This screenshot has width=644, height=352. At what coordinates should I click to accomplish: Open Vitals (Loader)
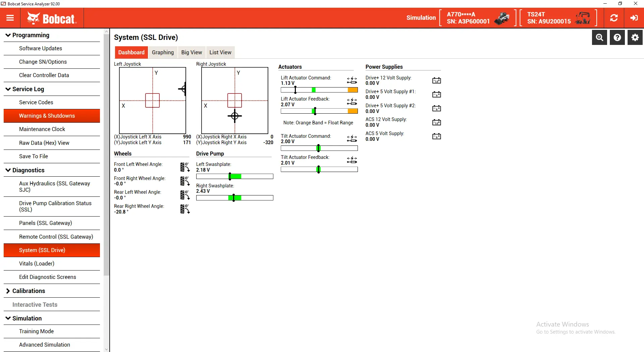(52, 264)
